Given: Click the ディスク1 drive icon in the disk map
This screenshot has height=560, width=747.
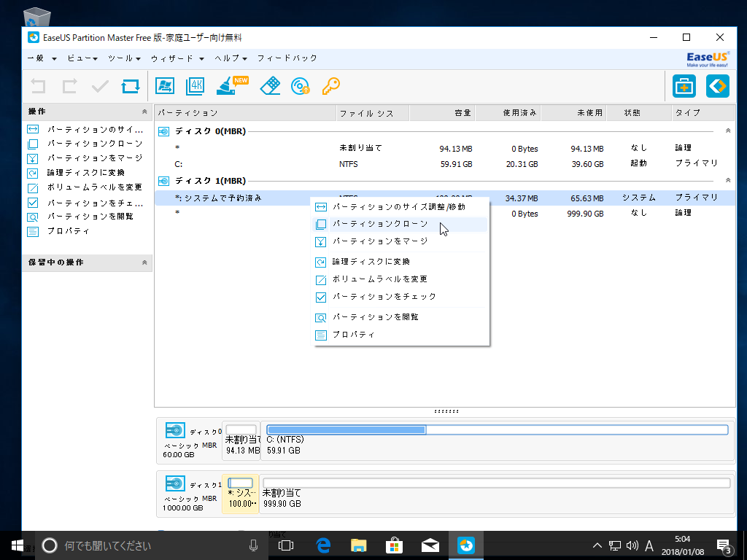Looking at the screenshot, I should coord(175,483).
